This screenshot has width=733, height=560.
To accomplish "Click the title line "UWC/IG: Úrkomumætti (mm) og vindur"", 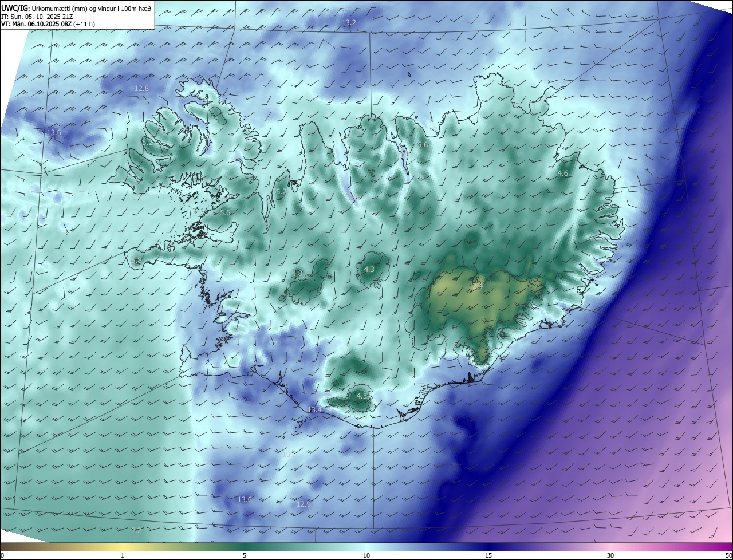I will [77, 7].
